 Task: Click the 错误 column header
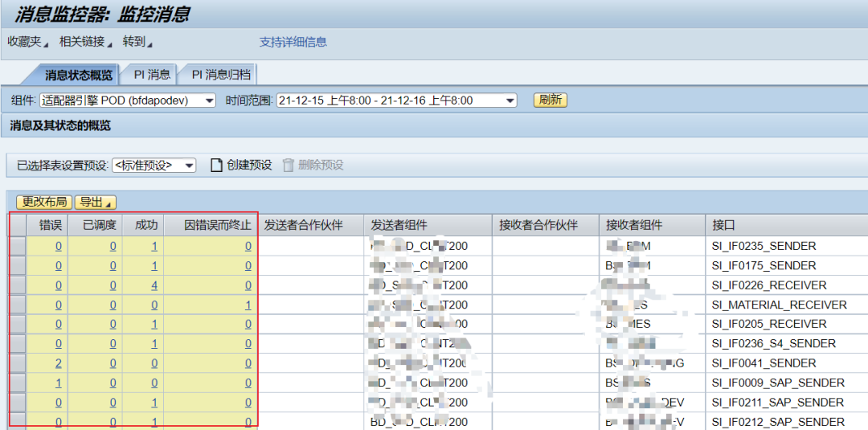[47, 225]
